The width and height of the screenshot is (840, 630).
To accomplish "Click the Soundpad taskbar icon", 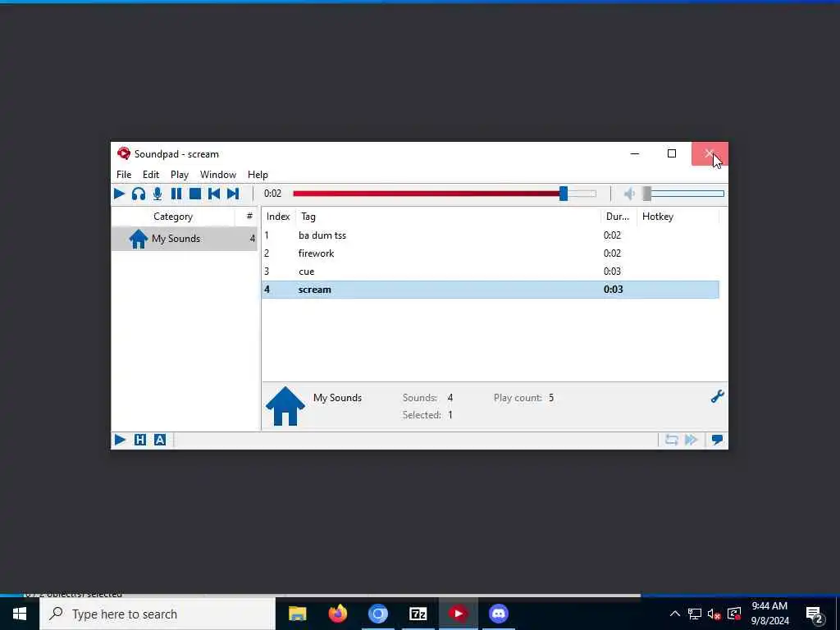I will point(458,614).
